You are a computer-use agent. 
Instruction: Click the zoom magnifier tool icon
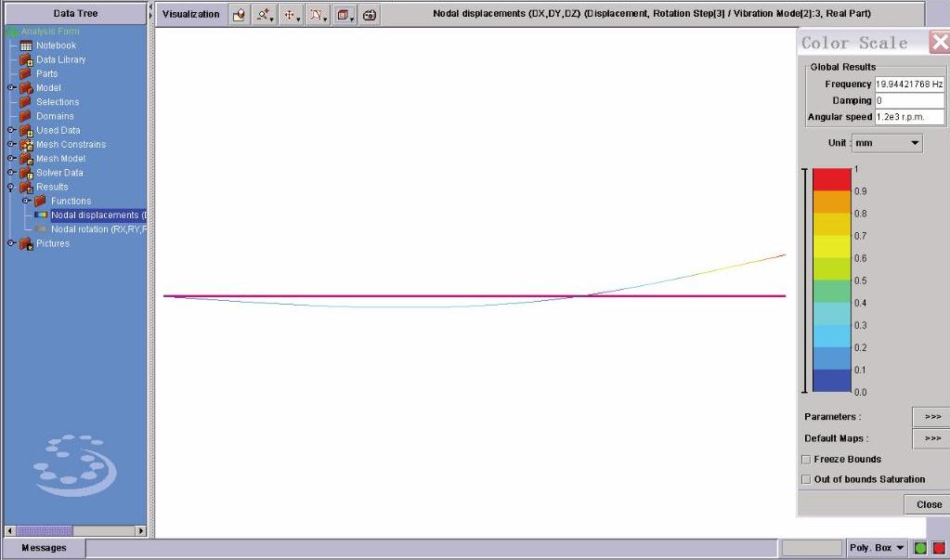click(265, 15)
